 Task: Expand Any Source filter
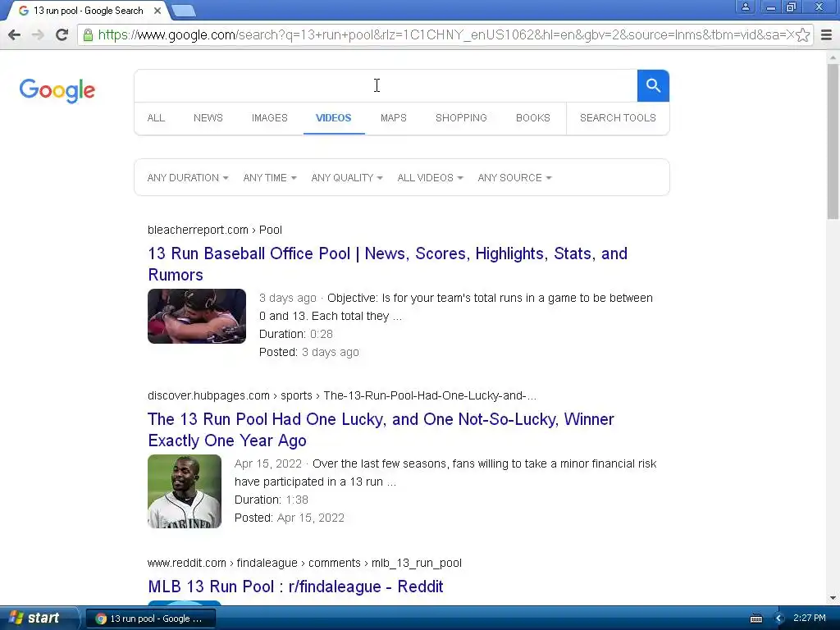(x=514, y=178)
